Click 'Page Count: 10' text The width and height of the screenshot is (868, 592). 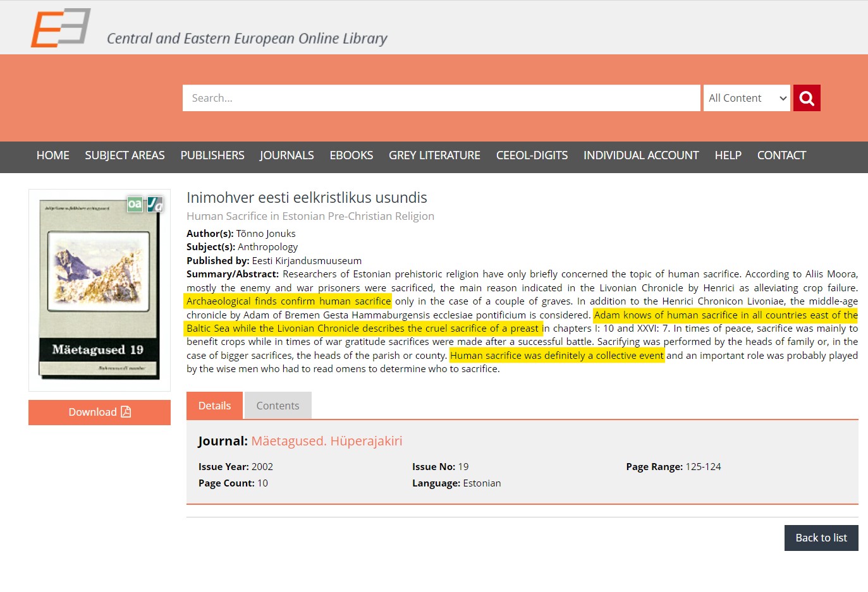[233, 483]
